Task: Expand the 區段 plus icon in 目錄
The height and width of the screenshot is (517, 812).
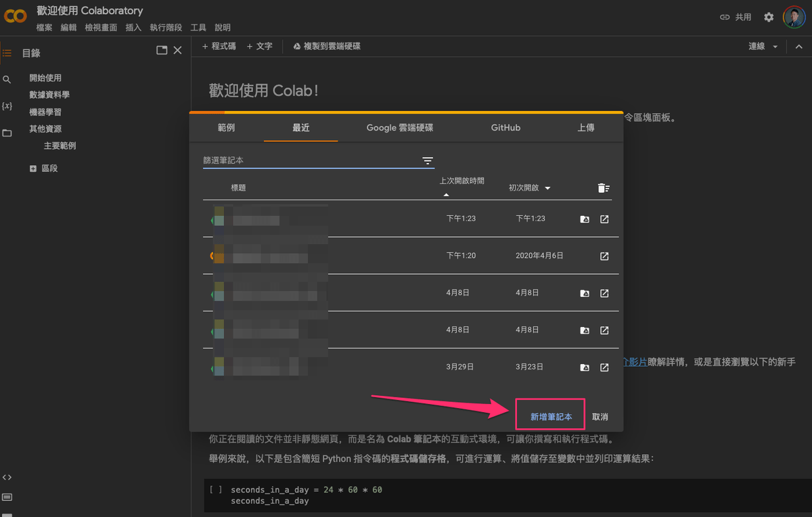Action: [33, 168]
